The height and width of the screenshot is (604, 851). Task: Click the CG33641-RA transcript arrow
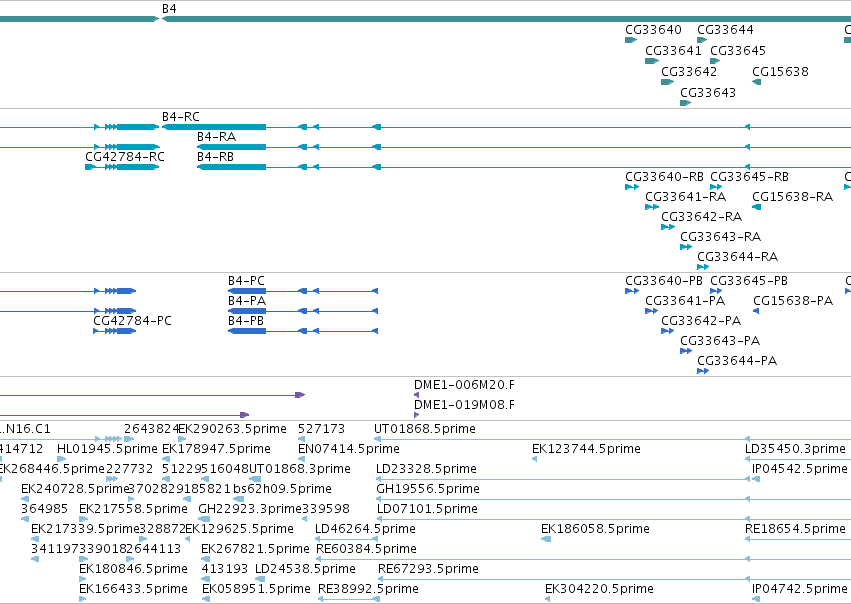[652, 207]
